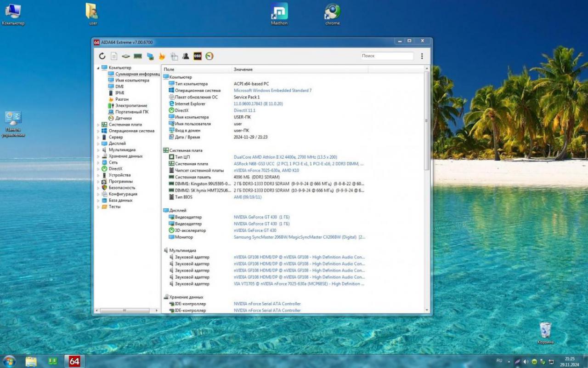Image resolution: width=588 pixels, height=368 pixels.
Task: Click inside the Поиск search field
Action: tap(387, 56)
